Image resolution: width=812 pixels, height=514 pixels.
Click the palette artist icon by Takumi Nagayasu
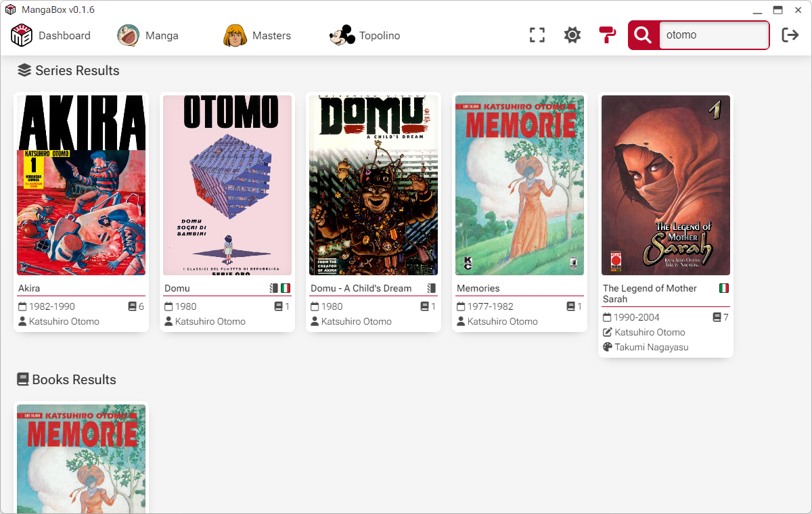[x=608, y=347]
